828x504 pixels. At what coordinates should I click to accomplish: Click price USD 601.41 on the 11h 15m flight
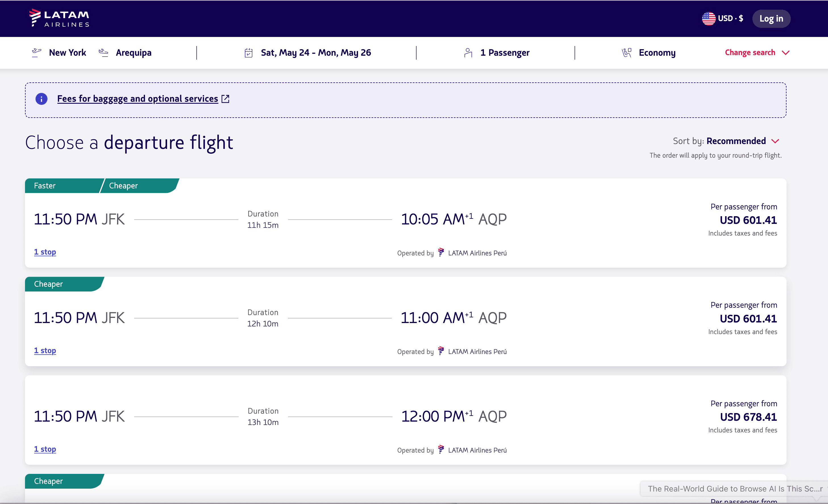748,220
